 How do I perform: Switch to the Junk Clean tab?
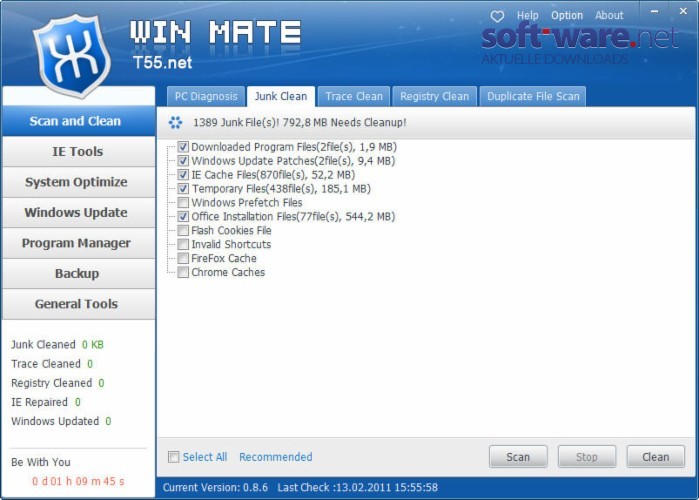tap(281, 96)
